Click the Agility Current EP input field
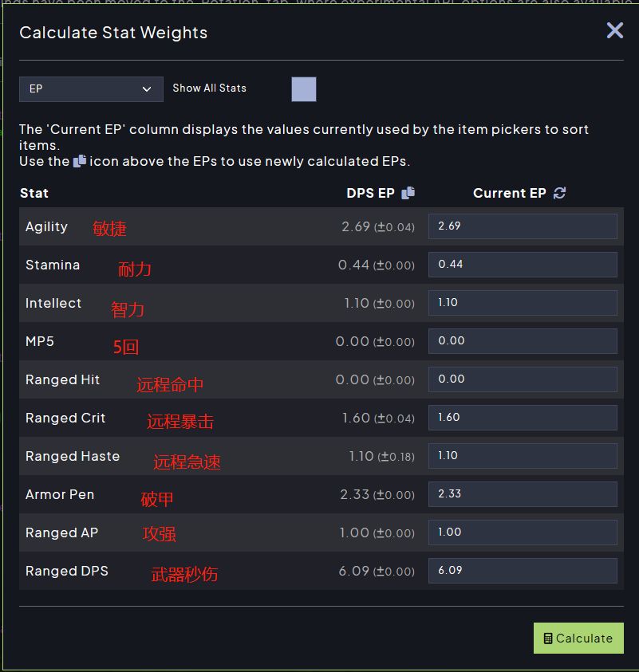Screen dimensions: 639x672 coord(523,226)
